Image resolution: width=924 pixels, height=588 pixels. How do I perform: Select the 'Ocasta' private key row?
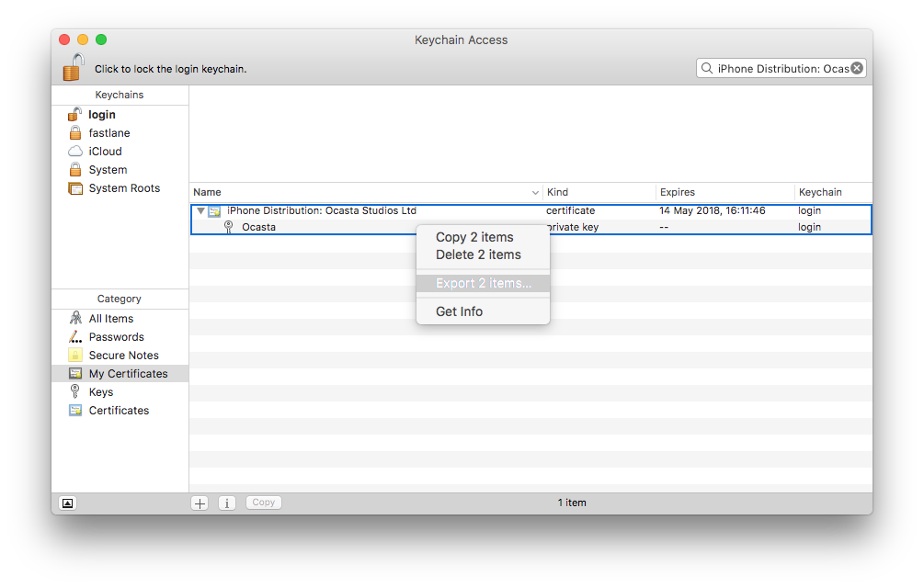(x=530, y=227)
